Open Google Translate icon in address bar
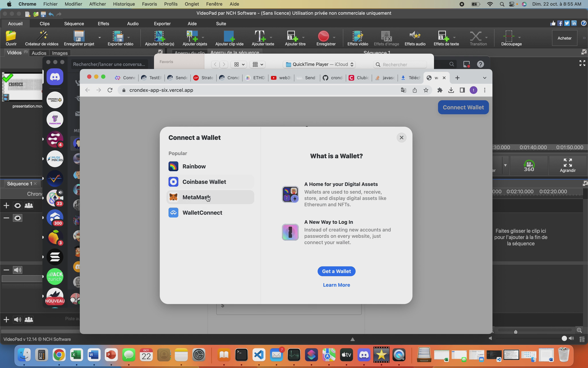Image resolution: width=588 pixels, height=368 pixels. coord(403,90)
